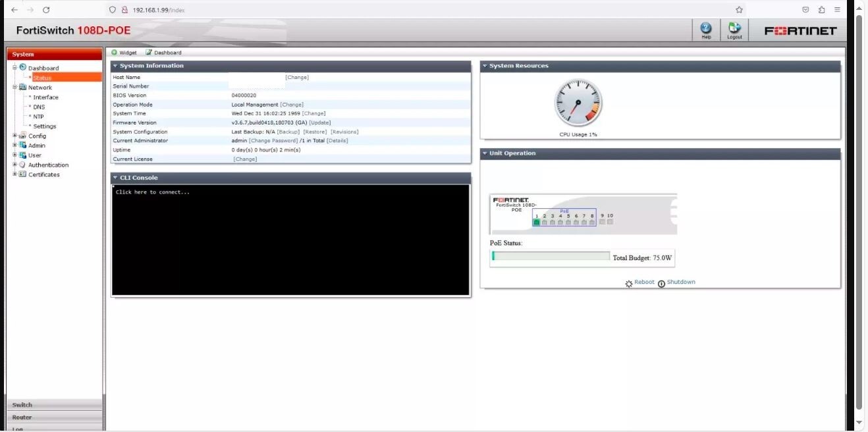This screenshot has height=432, width=868.
Task: Click the Help icon in header
Action: point(706,28)
